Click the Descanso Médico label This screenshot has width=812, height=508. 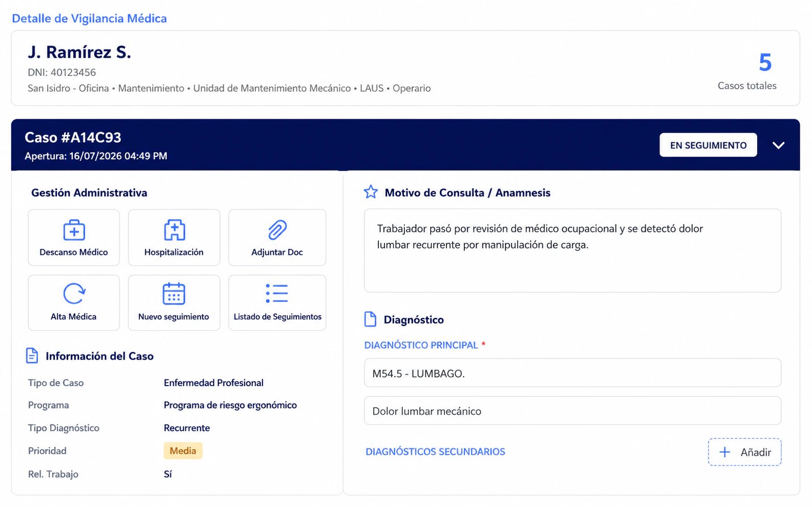pos(74,252)
